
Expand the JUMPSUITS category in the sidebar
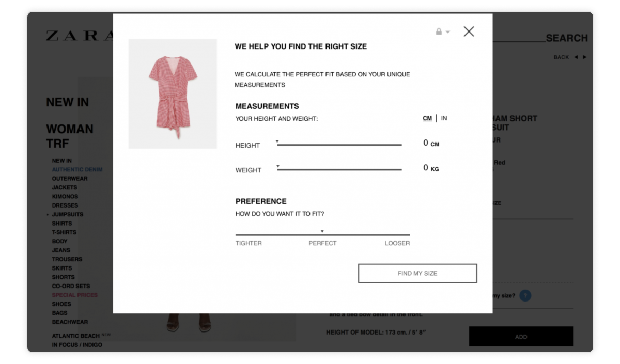click(68, 214)
